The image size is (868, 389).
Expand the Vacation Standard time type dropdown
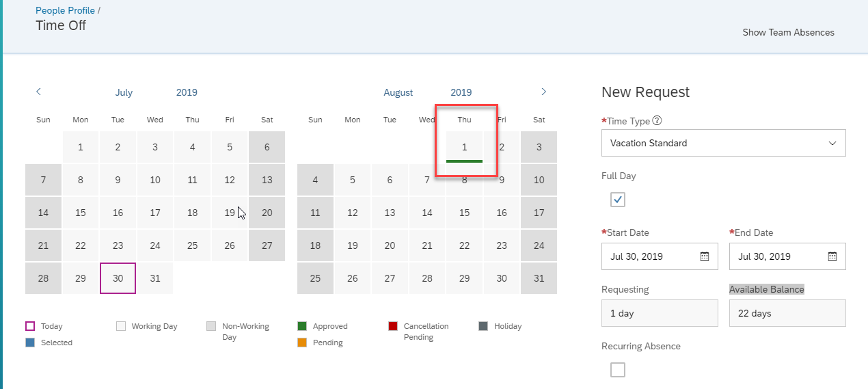[x=724, y=143]
